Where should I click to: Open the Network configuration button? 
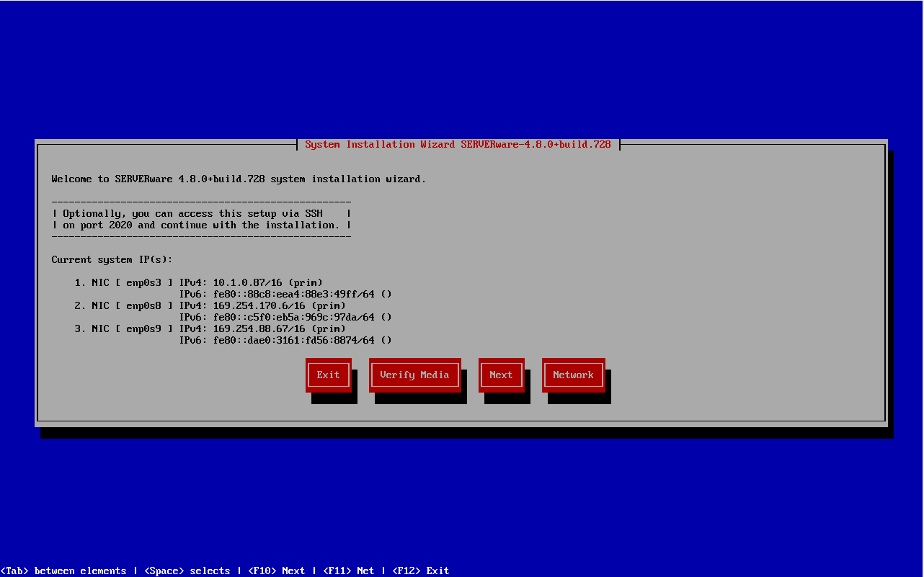tap(574, 375)
